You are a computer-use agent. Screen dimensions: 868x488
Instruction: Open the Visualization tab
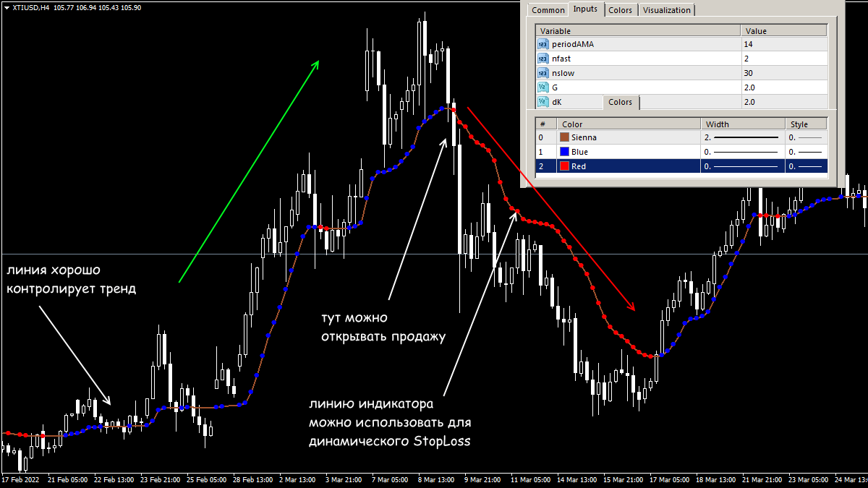click(667, 10)
